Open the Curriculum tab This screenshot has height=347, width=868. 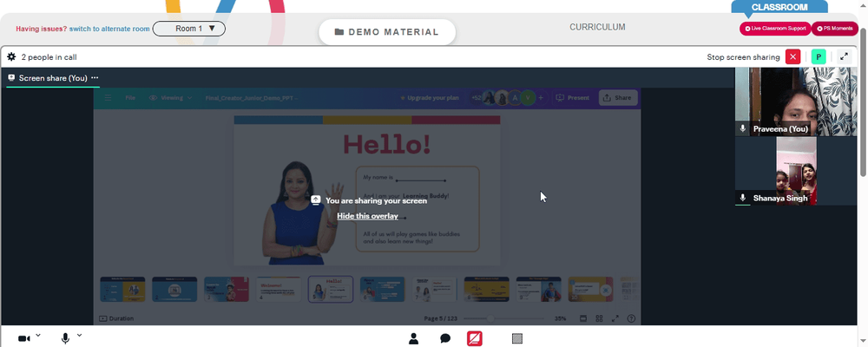(x=597, y=27)
